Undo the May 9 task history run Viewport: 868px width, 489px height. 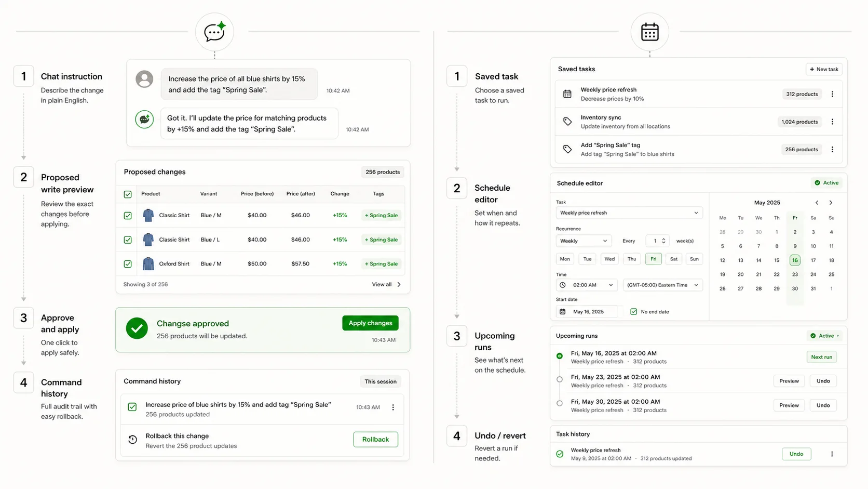pos(796,454)
